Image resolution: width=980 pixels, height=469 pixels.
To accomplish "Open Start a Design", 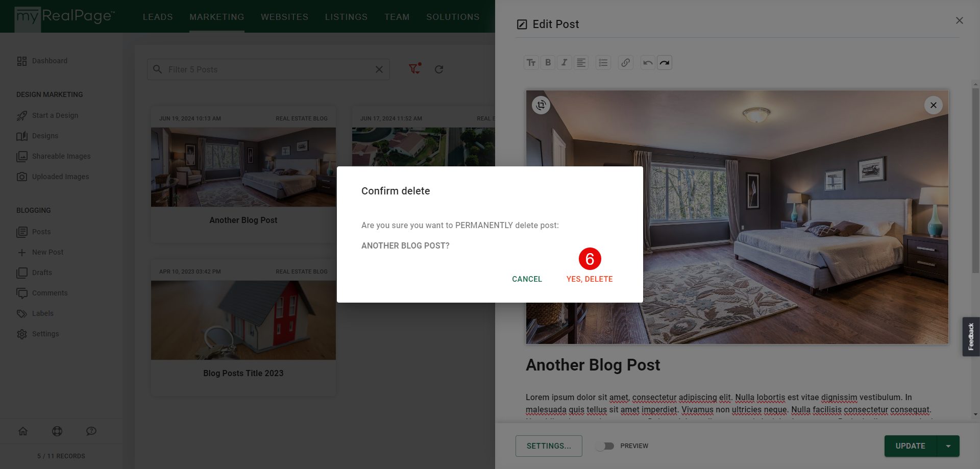I will click(x=47, y=115).
